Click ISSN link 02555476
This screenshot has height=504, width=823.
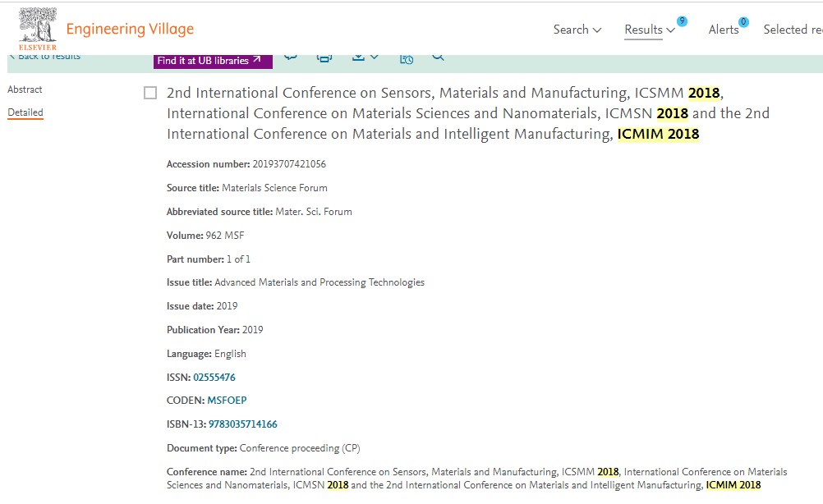(214, 377)
